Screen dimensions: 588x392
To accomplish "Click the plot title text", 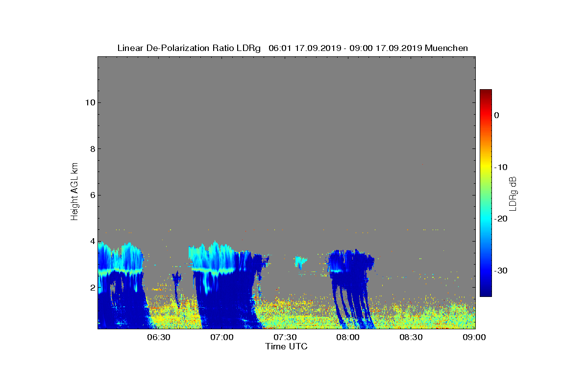I will coord(293,48).
